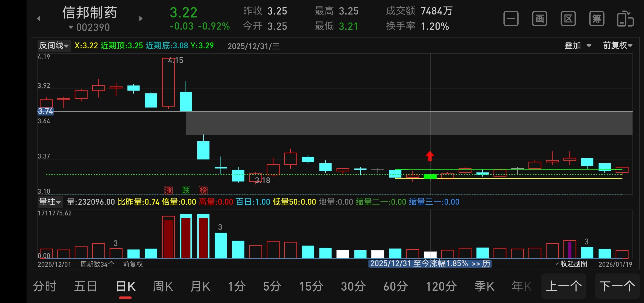The height and width of the screenshot is (303, 644).
Task: Collapse sub-chart via 收起副图
Action: (571, 264)
